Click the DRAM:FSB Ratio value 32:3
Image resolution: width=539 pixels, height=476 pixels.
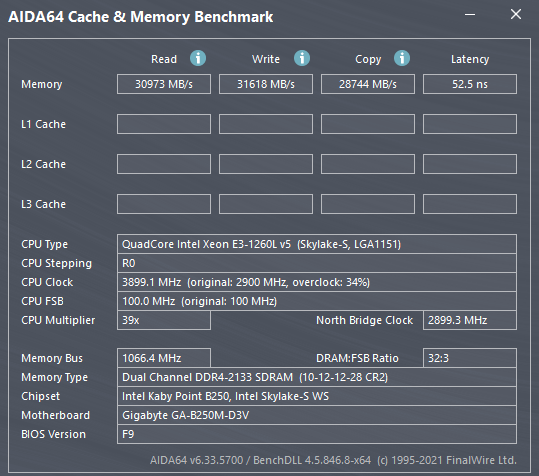tap(470, 358)
